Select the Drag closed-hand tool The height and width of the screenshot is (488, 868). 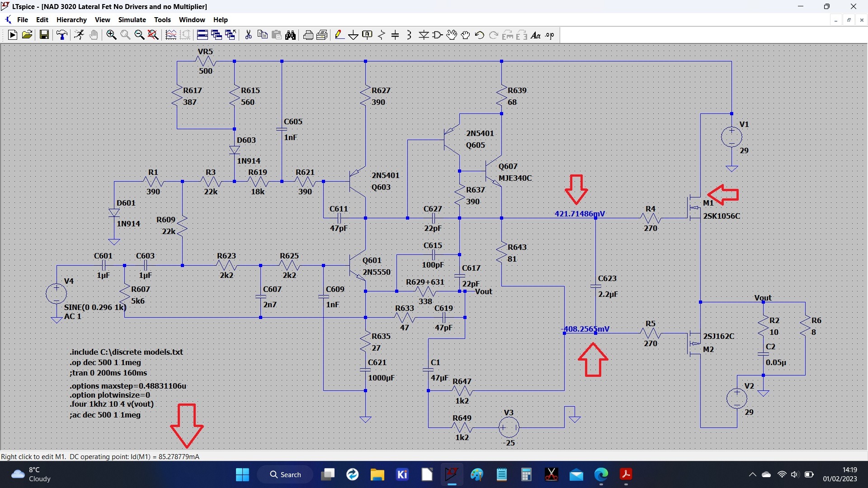(466, 35)
